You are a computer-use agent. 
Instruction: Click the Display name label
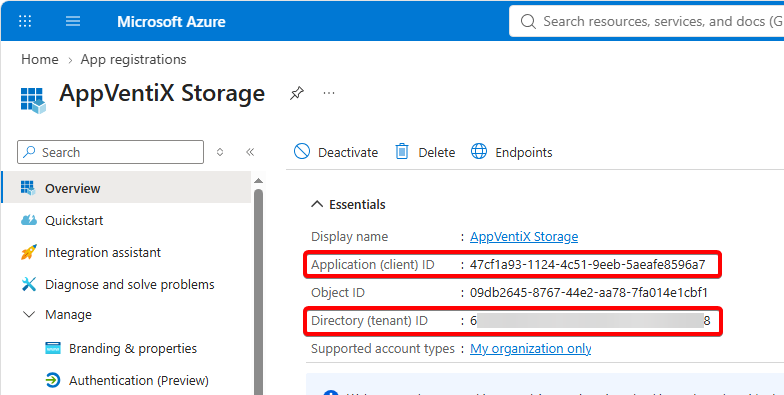pos(350,236)
